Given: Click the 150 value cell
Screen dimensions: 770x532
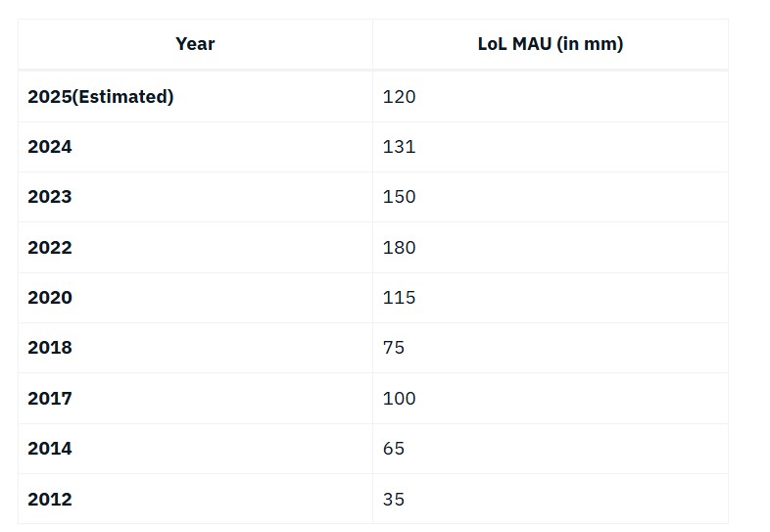Looking at the screenshot, I should 551,197.
